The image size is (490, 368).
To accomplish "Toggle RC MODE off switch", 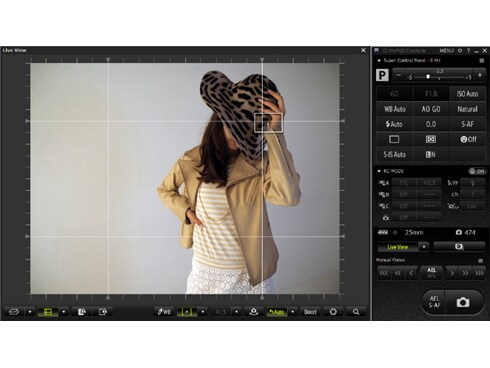I will coord(477,171).
